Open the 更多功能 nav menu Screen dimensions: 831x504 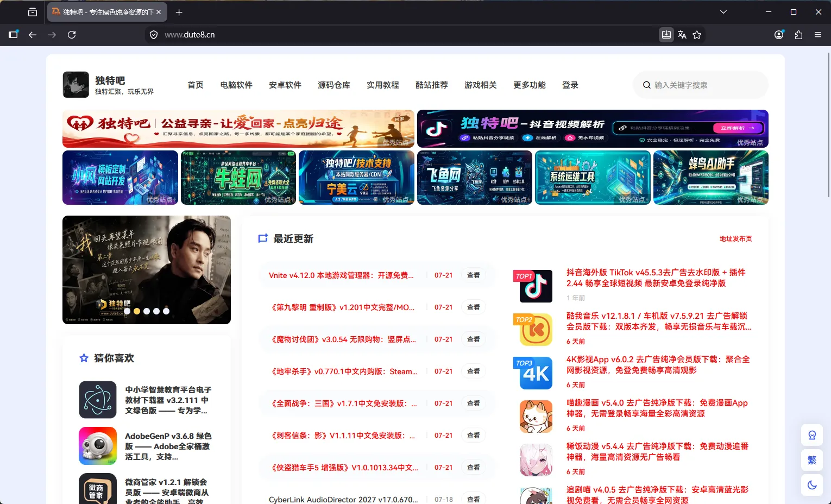[530, 85]
